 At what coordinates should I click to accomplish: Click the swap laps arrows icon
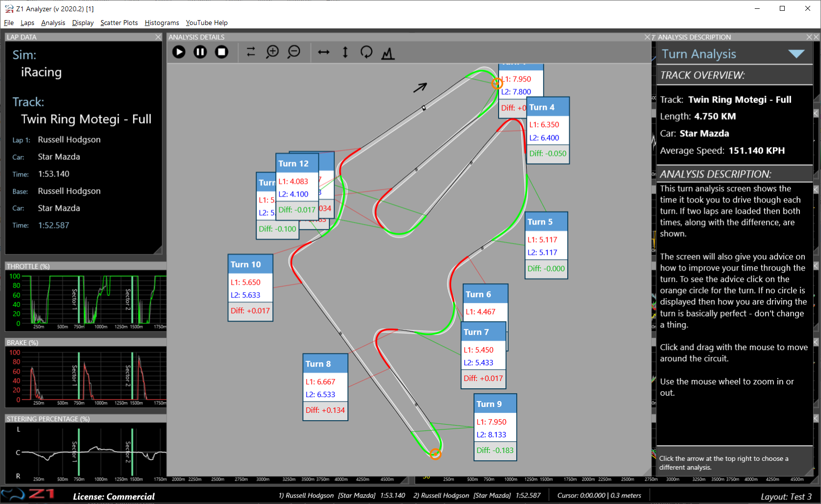point(251,52)
